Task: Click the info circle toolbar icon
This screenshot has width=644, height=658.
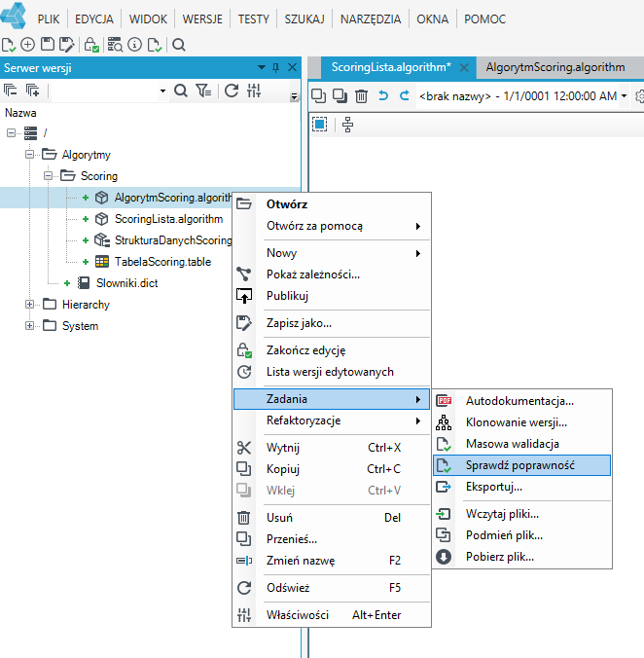Action: tap(134, 45)
